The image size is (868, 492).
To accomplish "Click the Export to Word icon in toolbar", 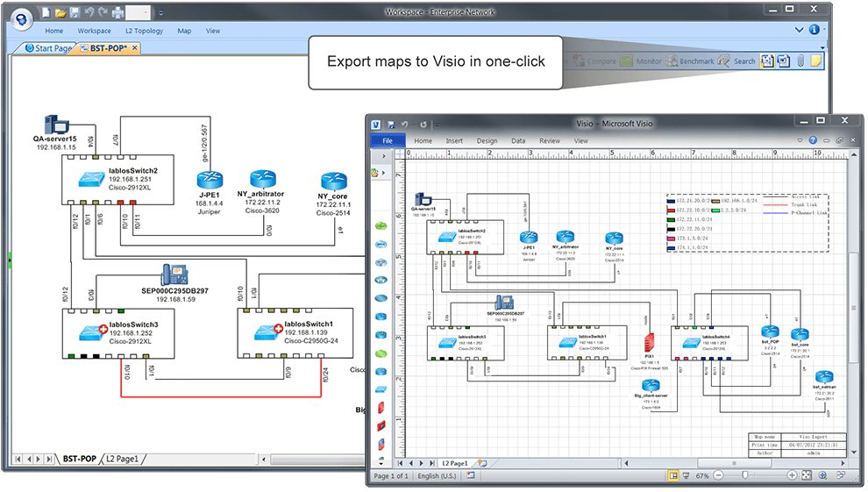I will pos(784,61).
